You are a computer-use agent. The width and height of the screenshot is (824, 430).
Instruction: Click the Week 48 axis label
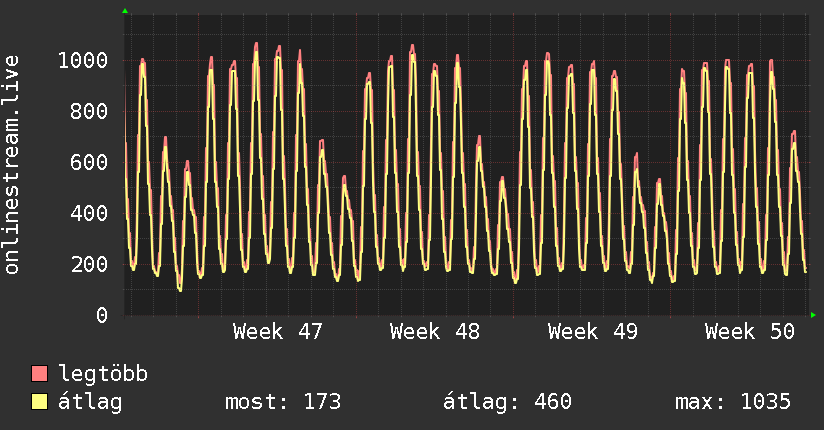[x=435, y=332]
